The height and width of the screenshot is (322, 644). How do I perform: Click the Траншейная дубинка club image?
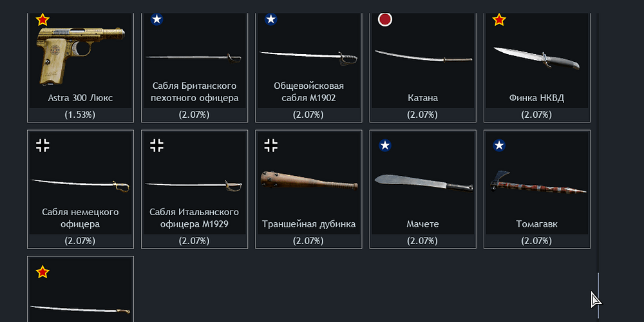pos(309,182)
